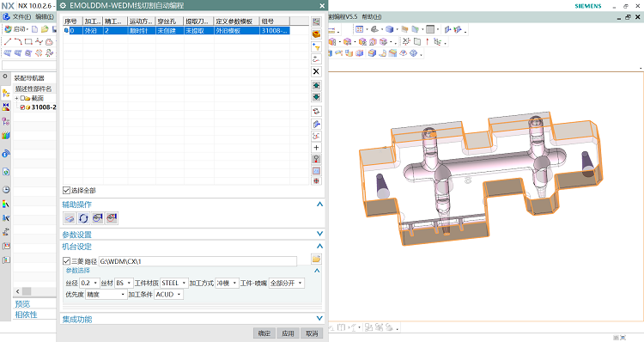
Task: Click the navigator horizontal scrollbar left arrow
Action: (x=18, y=291)
